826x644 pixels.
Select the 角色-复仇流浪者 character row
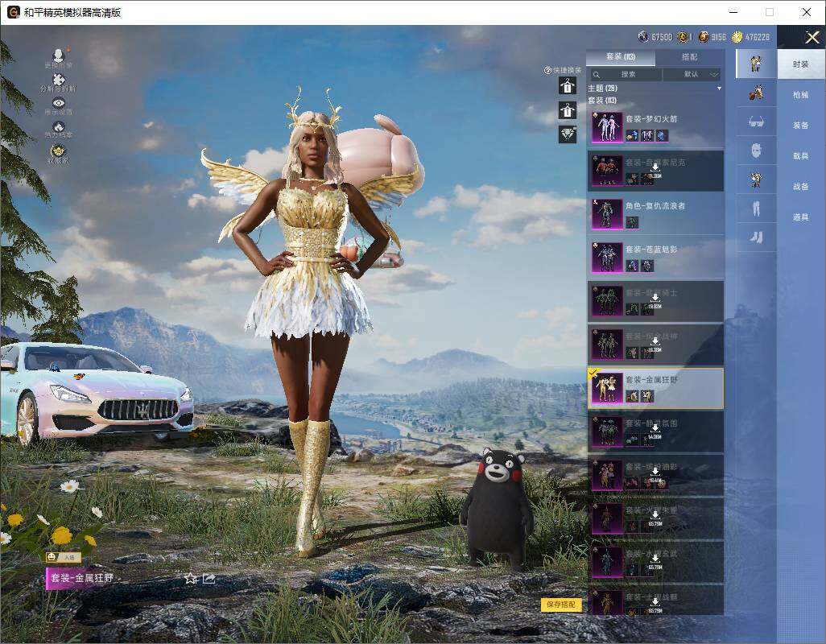(655, 214)
